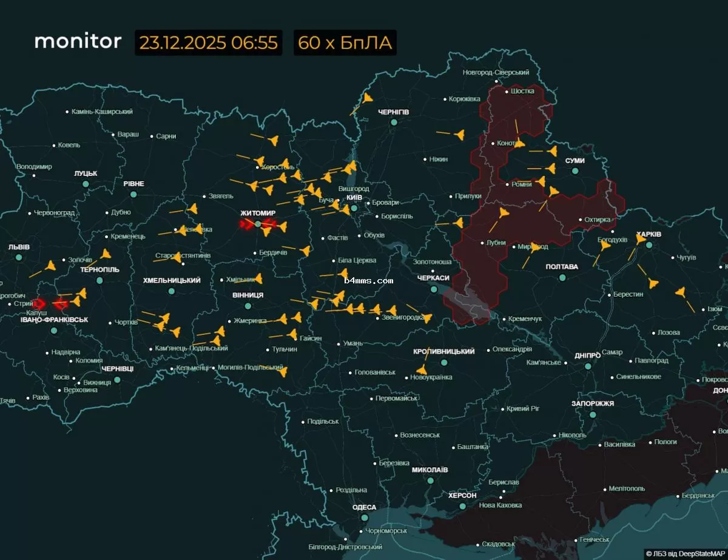Click the drone icon beside Золочів
Image resolution: width=728 pixels, height=560 pixels.
[x=106, y=254]
